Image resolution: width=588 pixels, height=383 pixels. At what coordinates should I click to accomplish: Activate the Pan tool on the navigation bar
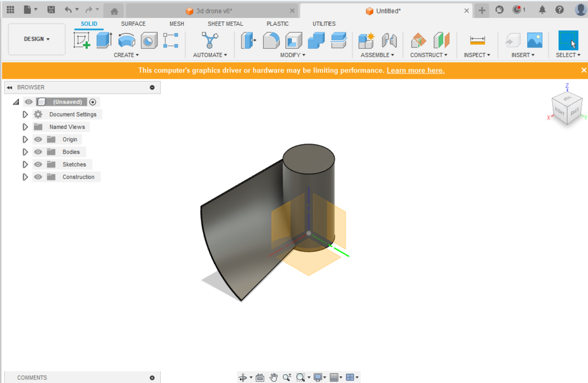274,377
